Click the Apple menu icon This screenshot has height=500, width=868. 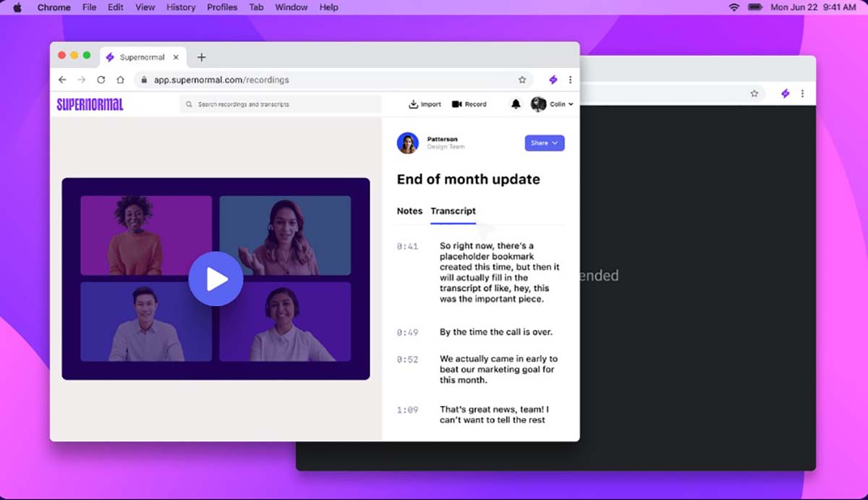(x=17, y=7)
